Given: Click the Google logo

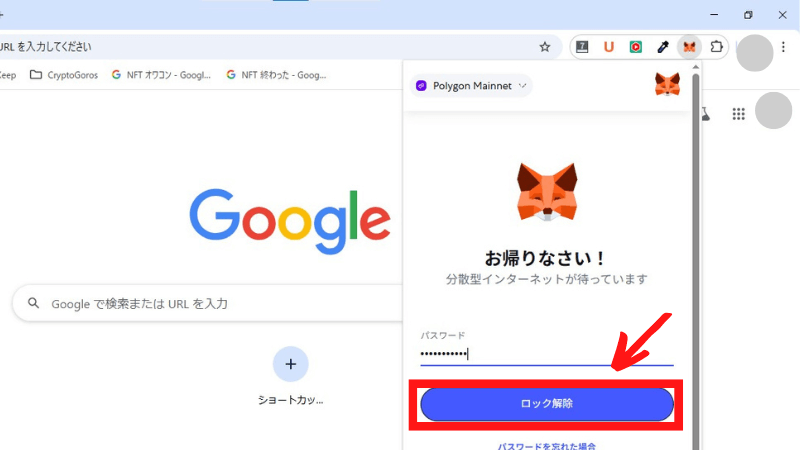Looking at the screenshot, I should point(290,221).
